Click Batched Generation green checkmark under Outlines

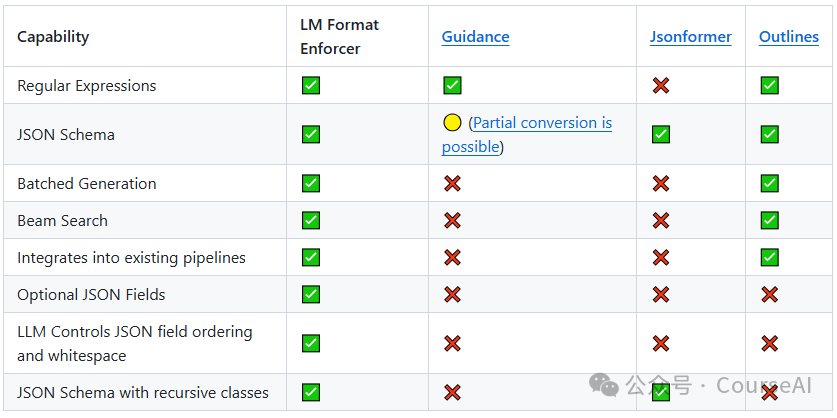tap(769, 184)
